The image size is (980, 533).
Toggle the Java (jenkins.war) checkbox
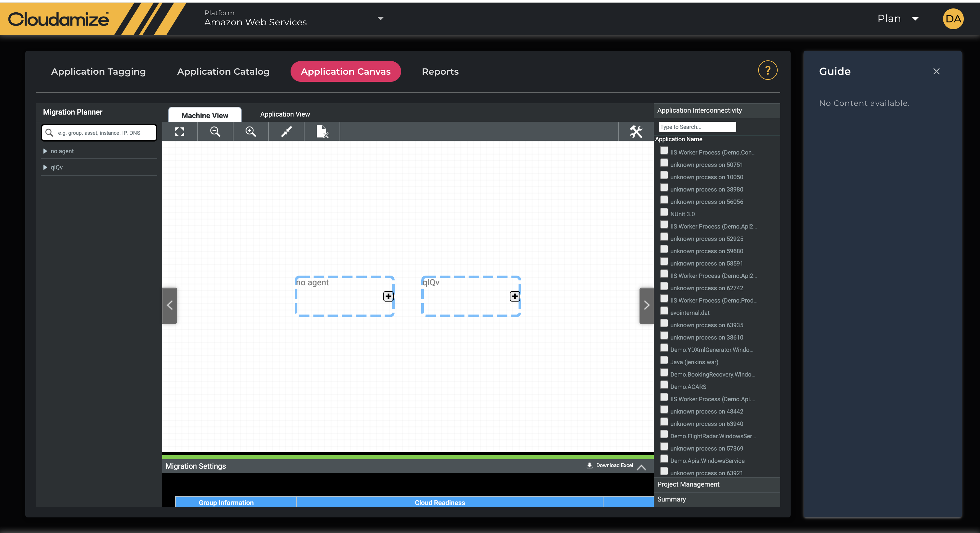[x=664, y=361]
